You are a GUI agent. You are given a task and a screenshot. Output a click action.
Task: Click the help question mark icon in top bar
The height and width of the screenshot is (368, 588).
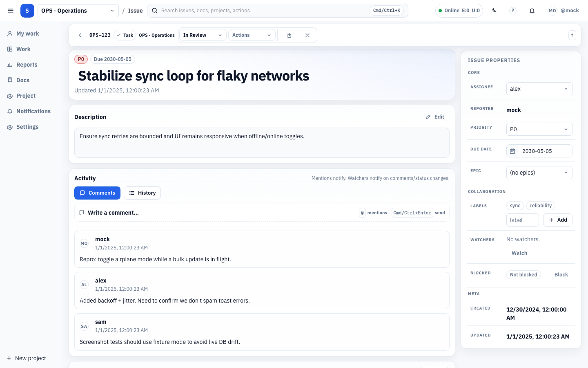pyautogui.click(x=513, y=11)
